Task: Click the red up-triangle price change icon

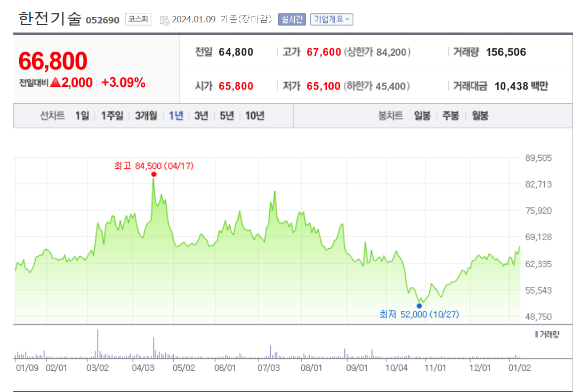Action: pos(55,82)
